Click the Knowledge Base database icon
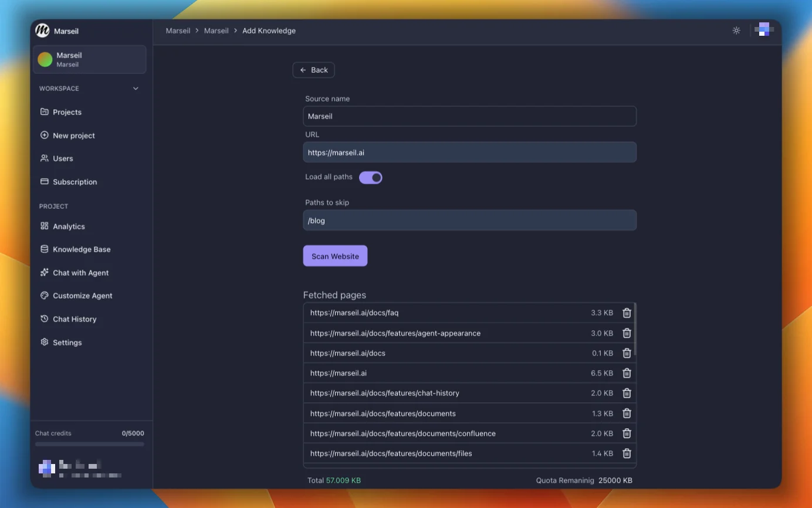Image resolution: width=812 pixels, height=508 pixels. (x=44, y=249)
